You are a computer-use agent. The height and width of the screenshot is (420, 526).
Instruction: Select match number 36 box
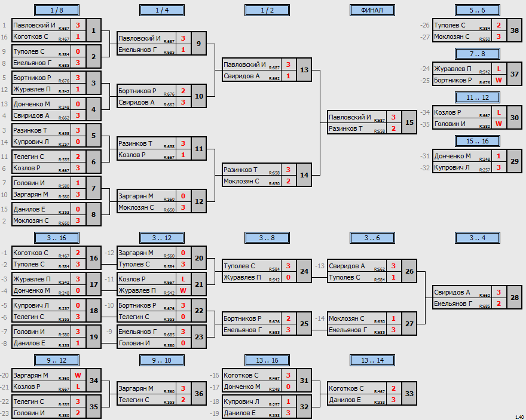click(x=199, y=394)
